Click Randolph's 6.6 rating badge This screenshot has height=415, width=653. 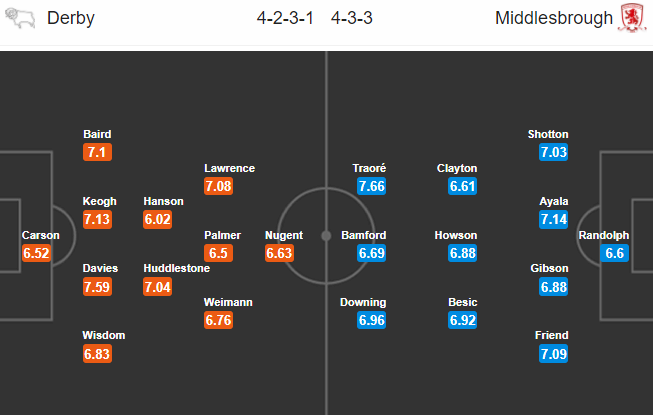point(616,254)
